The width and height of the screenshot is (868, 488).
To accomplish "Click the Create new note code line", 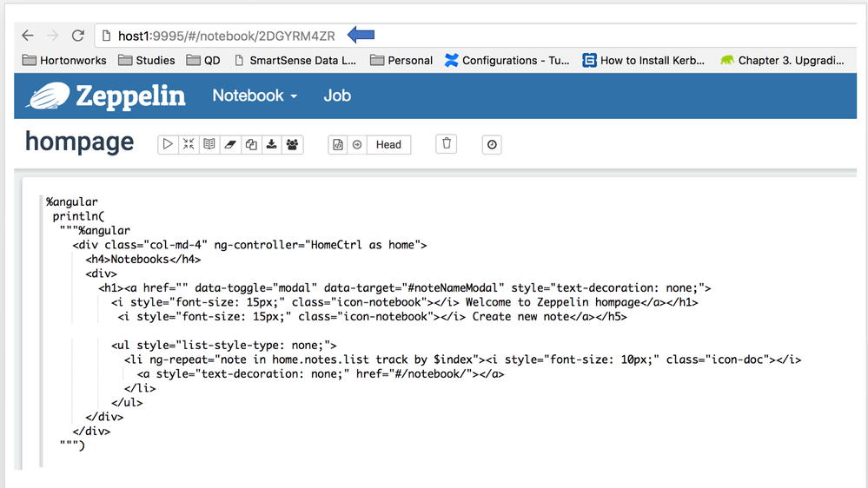I will pyautogui.click(x=372, y=317).
